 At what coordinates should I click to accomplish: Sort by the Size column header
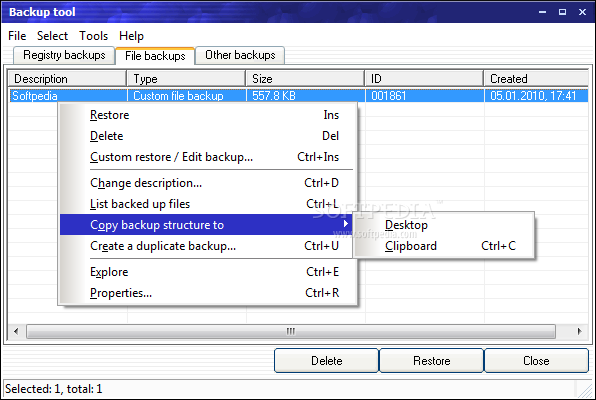coord(305,79)
